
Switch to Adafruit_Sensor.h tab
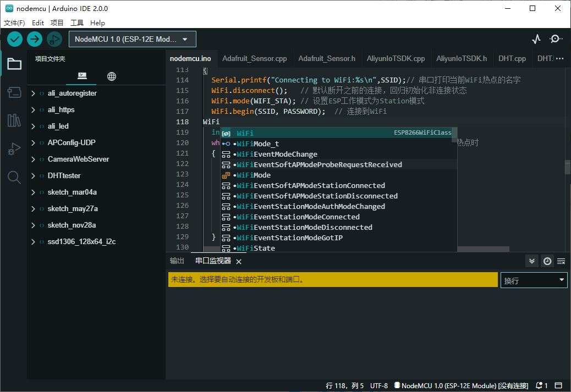[x=327, y=59]
